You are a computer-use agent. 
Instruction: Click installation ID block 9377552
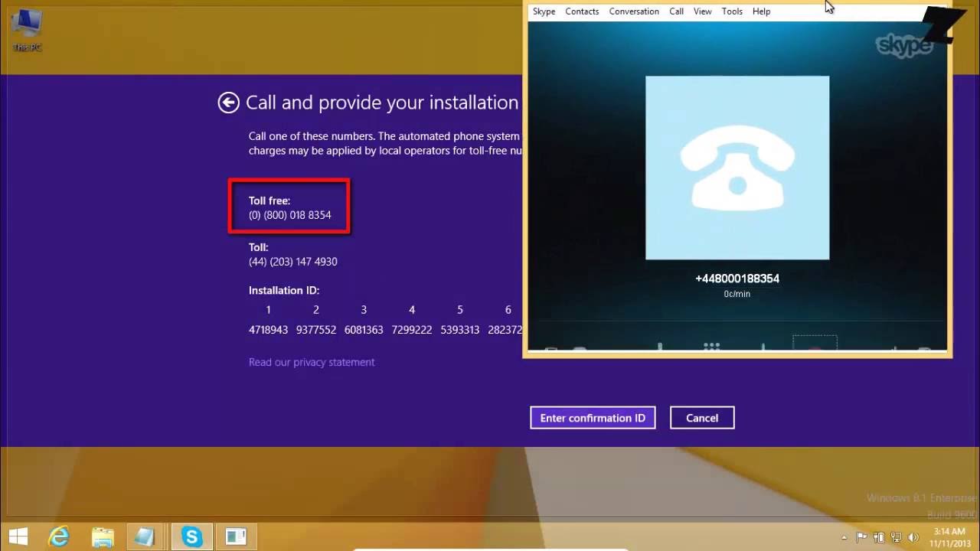[316, 330]
